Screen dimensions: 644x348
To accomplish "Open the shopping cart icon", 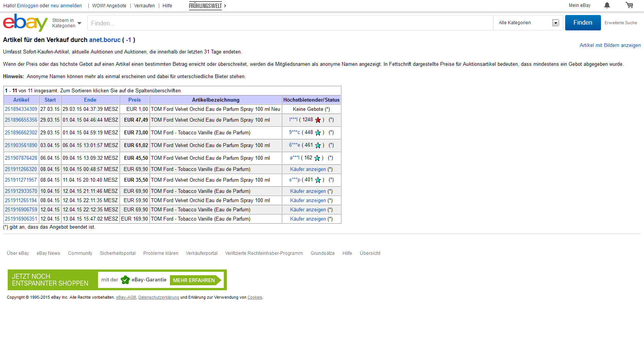I will pyautogui.click(x=629, y=5).
